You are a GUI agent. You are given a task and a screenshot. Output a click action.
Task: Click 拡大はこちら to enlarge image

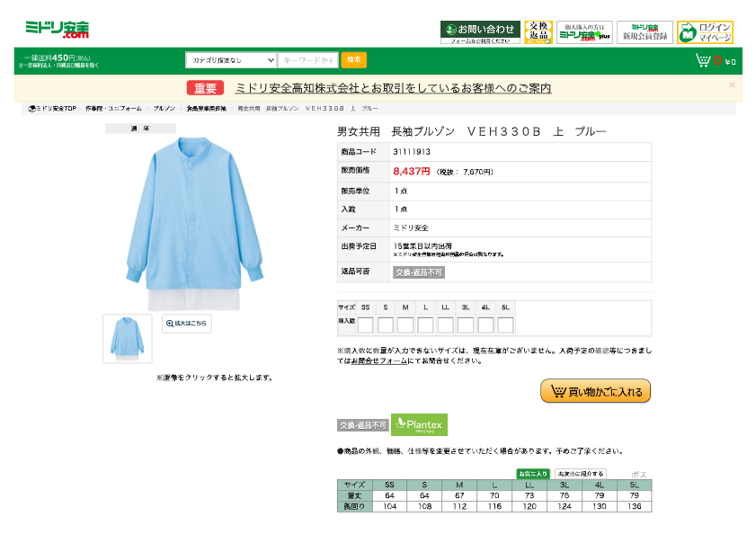point(187,324)
